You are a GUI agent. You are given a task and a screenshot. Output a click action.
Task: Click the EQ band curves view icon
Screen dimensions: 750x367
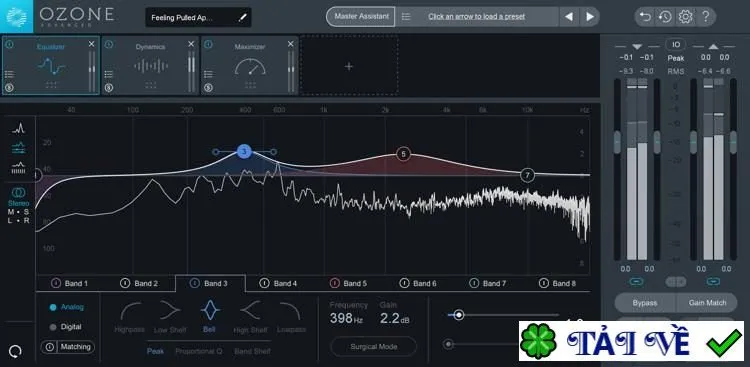(x=19, y=148)
